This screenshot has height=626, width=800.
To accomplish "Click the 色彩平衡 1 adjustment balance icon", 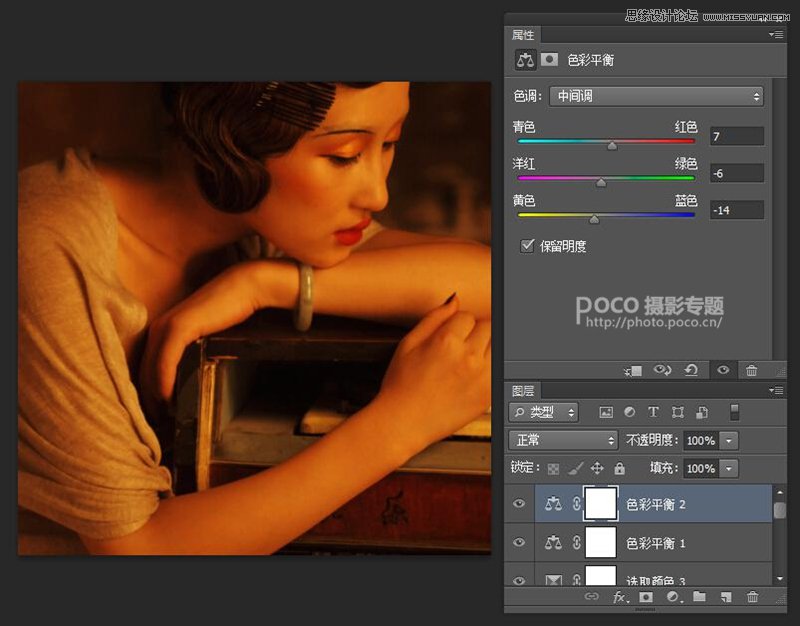I will (x=554, y=542).
